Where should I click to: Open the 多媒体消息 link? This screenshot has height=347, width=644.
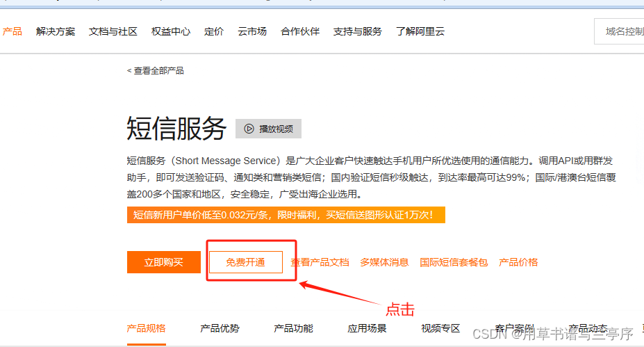point(384,262)
